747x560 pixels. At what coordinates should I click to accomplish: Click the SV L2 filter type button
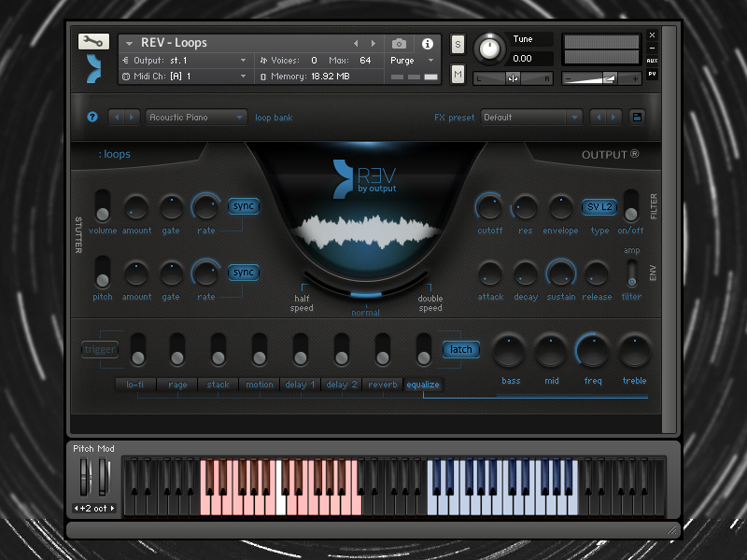click(x=599, y=206)
